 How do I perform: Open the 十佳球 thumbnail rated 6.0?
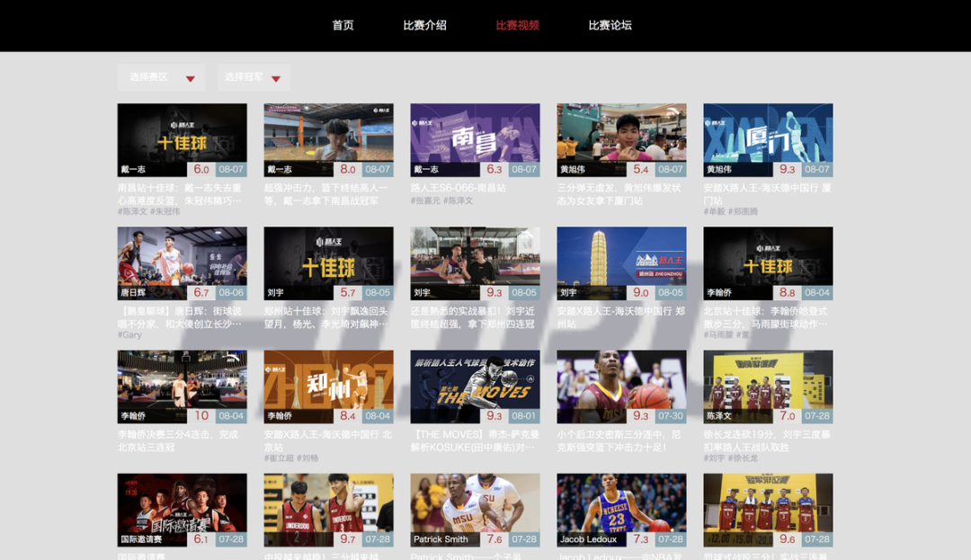[x=182, y=140]
